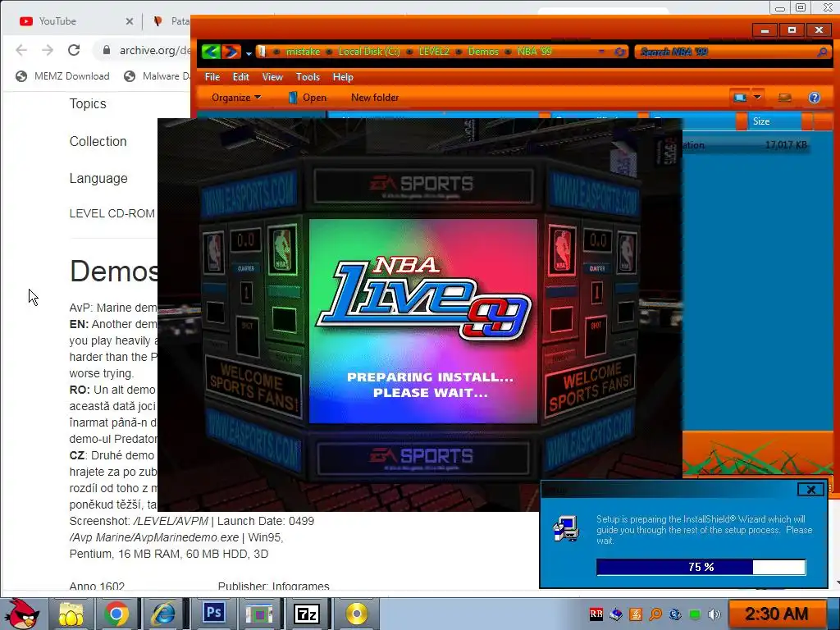Open the volume speaker tray icon
Image resolution: width=840 pixels, height=630 pixels.
click(x=714, y=614)
